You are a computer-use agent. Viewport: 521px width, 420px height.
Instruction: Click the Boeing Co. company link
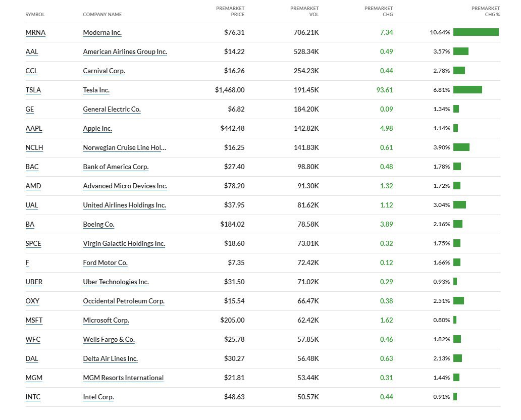98,224
